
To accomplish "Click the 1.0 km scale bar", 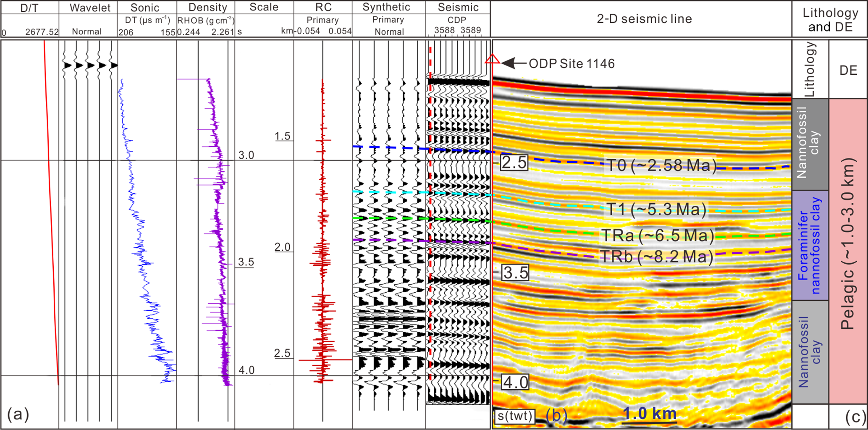I will (x=649, y=414).
